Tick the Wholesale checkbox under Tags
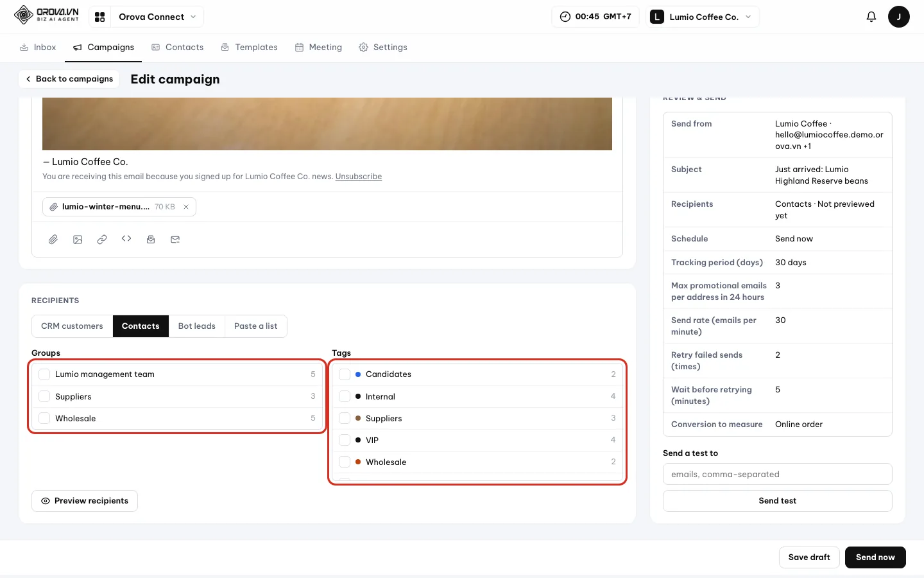Screen dimensions: 924x578 point(345,462)
